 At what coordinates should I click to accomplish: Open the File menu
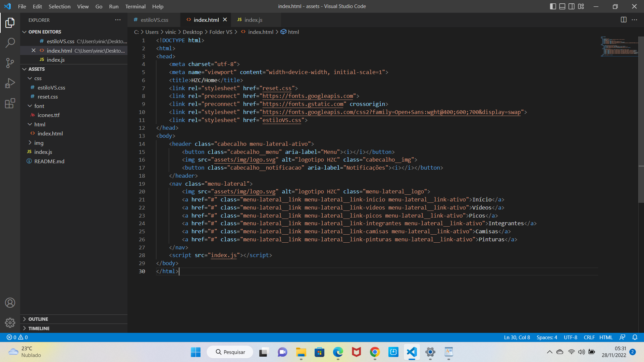point(22,6)
